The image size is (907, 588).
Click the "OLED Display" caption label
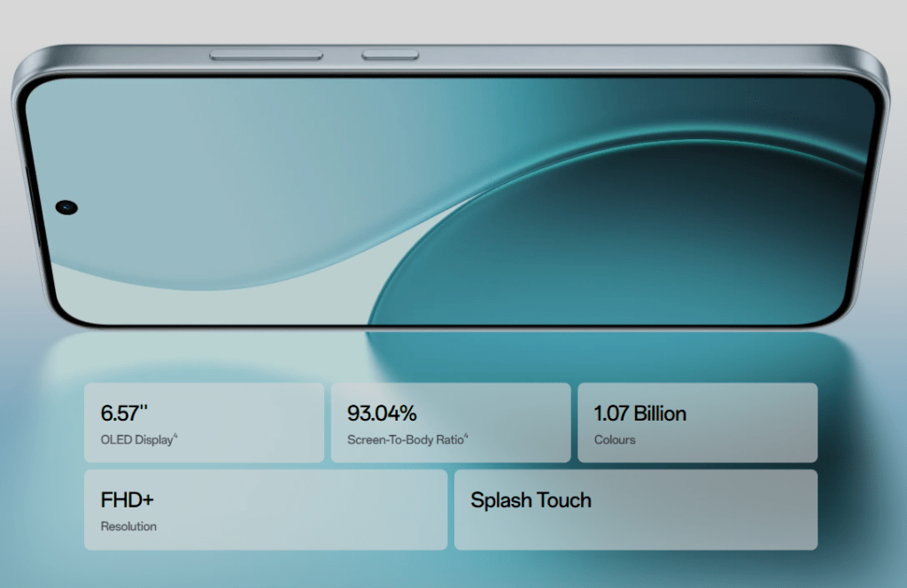pos(136,440)
